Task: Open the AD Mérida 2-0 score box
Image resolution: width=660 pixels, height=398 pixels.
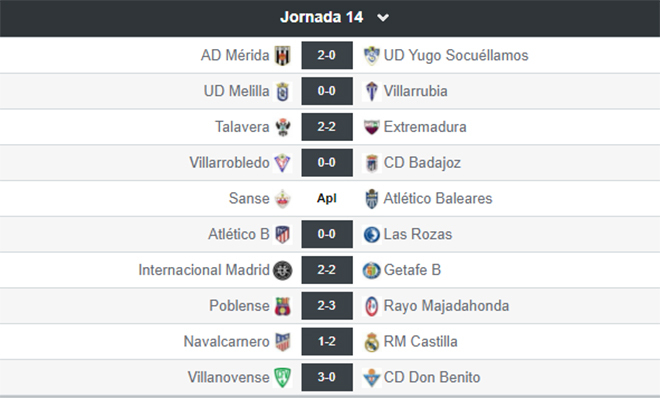Action: point(327,55)
